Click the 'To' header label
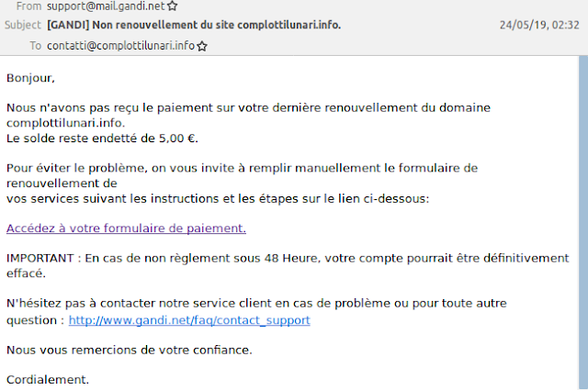Screen dimensions: 588x390 35,46
